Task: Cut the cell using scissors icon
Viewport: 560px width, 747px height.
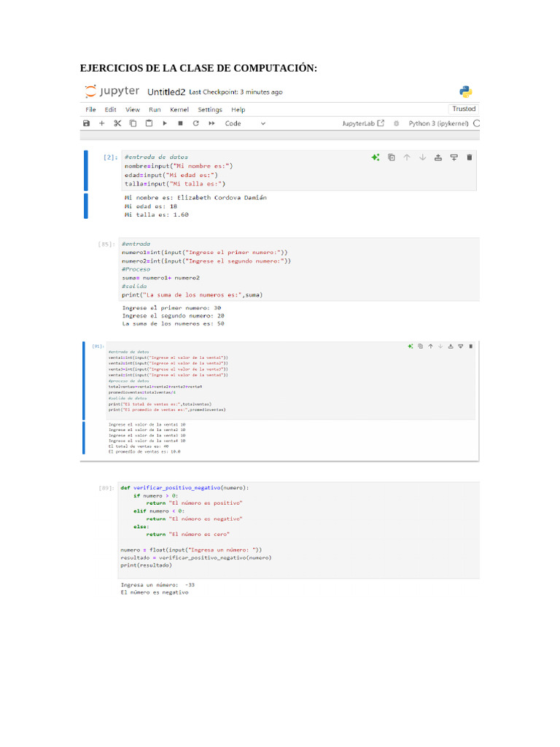Action: click(x=117, y=123)
